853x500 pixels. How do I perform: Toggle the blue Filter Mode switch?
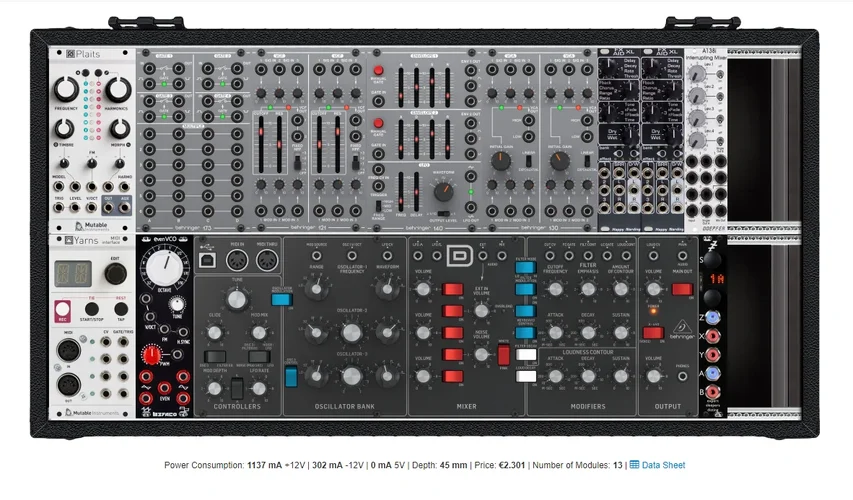(x=526, y=267)
